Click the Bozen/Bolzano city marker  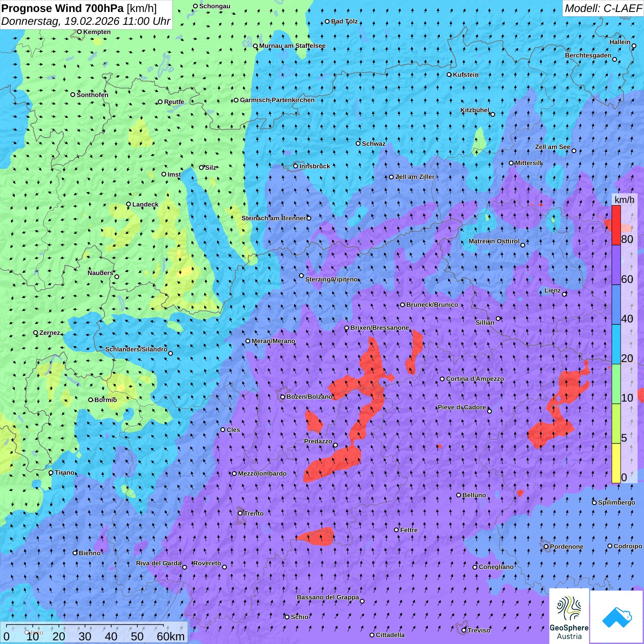tap(282, 397)
